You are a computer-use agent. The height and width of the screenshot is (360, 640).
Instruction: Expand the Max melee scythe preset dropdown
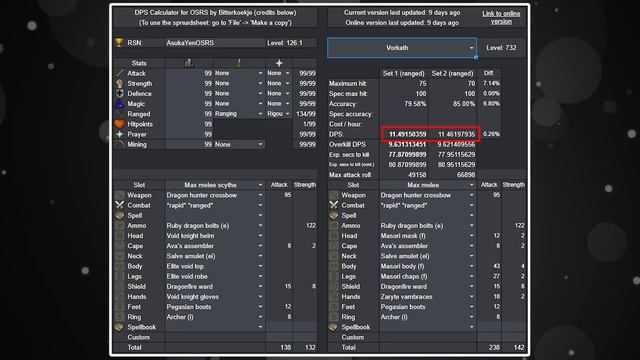215,185
